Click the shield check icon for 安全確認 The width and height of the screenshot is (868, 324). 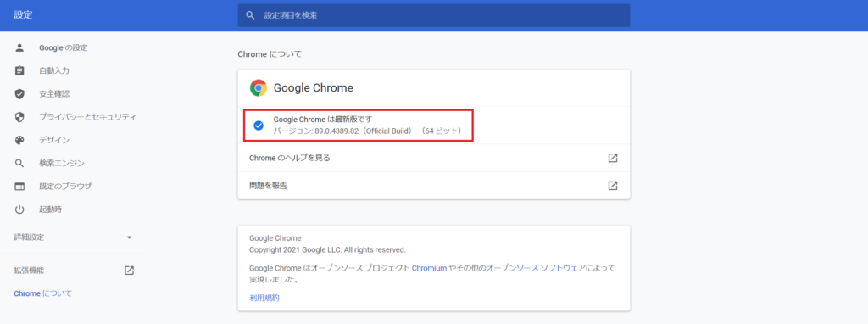click(x=19, y=94)
